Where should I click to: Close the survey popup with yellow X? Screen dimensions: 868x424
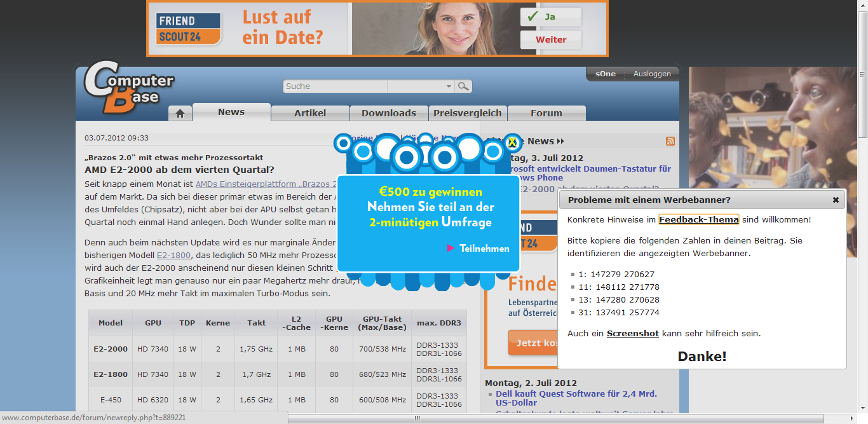tap(512, 142)
